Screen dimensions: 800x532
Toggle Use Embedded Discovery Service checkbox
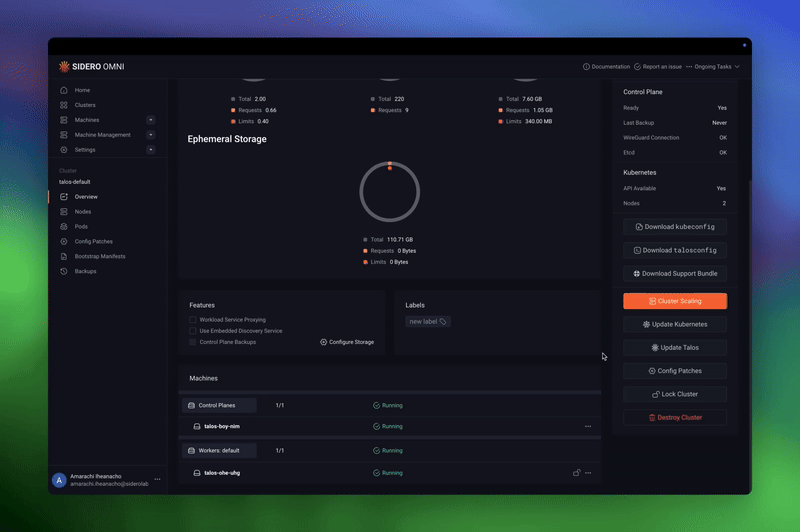pos(193,331)
